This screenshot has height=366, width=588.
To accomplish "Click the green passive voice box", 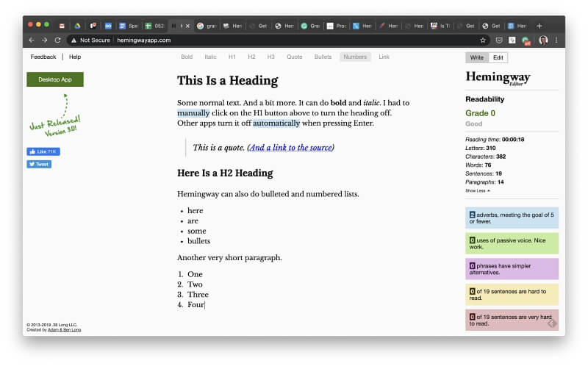I will (512, 243).
